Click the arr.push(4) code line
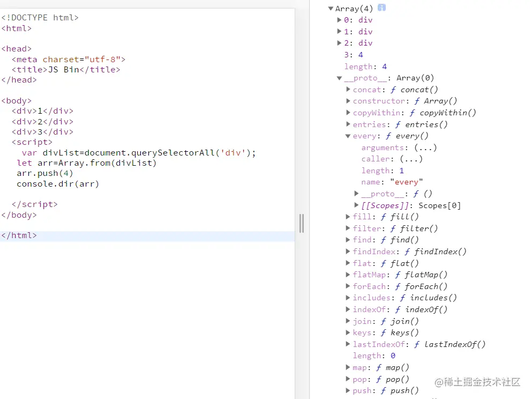Viewport: 532px width, 399px height. point(45,174)
